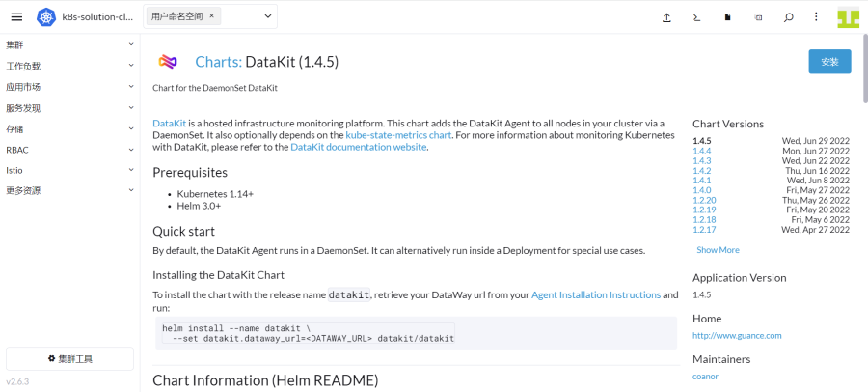Open the user avatar menu
This screenshot has height=392, width=868.
click(x=848, y=17)
